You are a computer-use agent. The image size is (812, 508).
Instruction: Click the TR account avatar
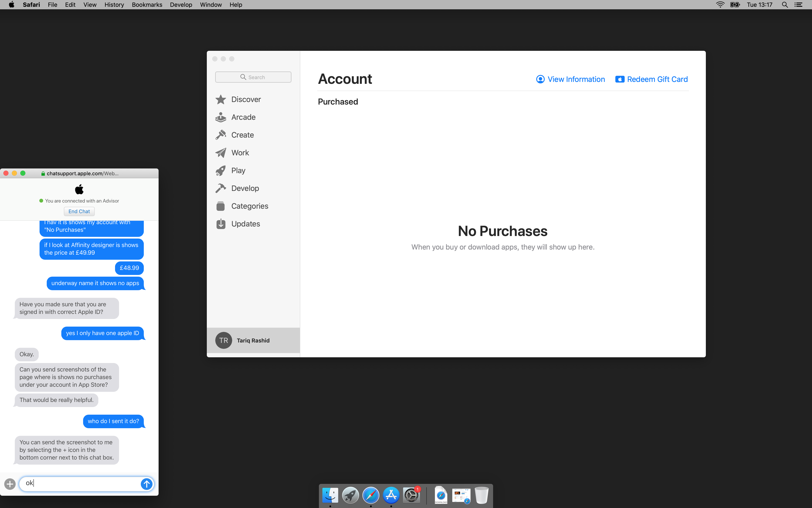224,340
